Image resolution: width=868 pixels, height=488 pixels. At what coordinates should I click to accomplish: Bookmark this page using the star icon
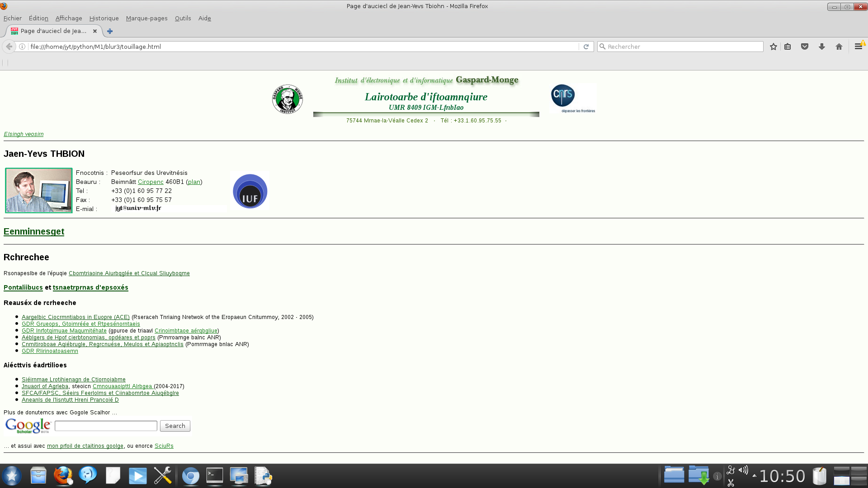click(x=773, y=47)
